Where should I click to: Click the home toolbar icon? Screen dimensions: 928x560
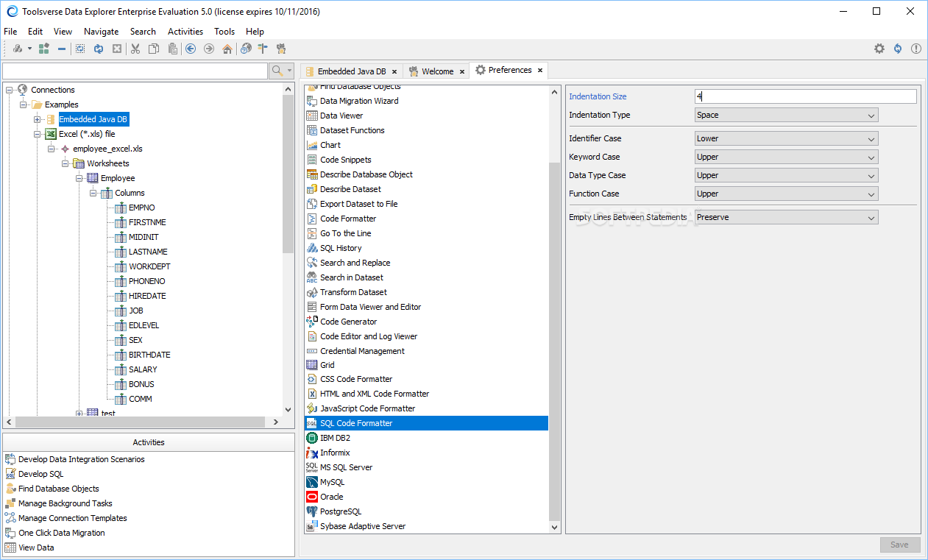click(227, 49)
